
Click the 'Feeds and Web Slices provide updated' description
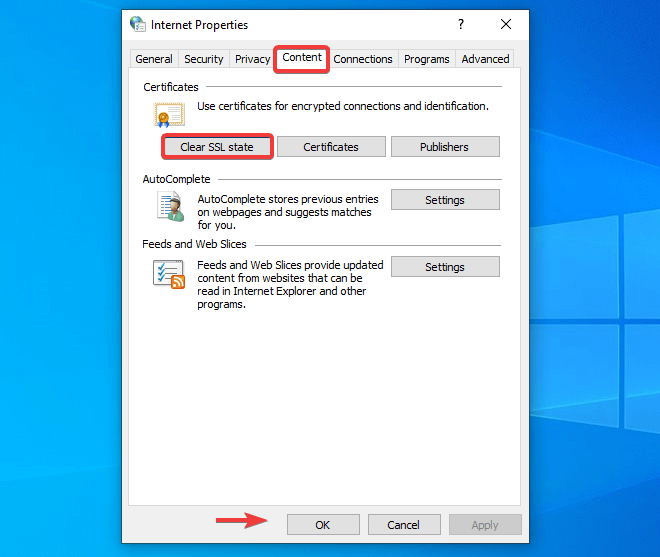(x=290, y=285)
